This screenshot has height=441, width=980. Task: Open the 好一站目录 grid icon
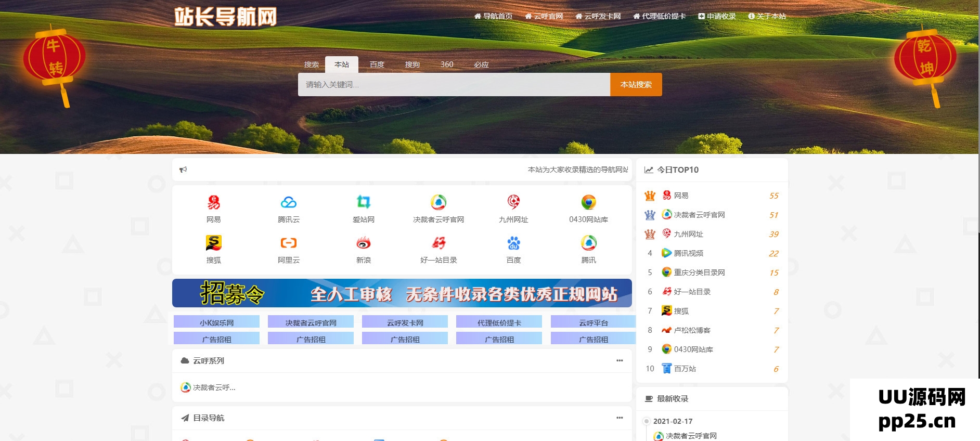[x=439, y=243]
